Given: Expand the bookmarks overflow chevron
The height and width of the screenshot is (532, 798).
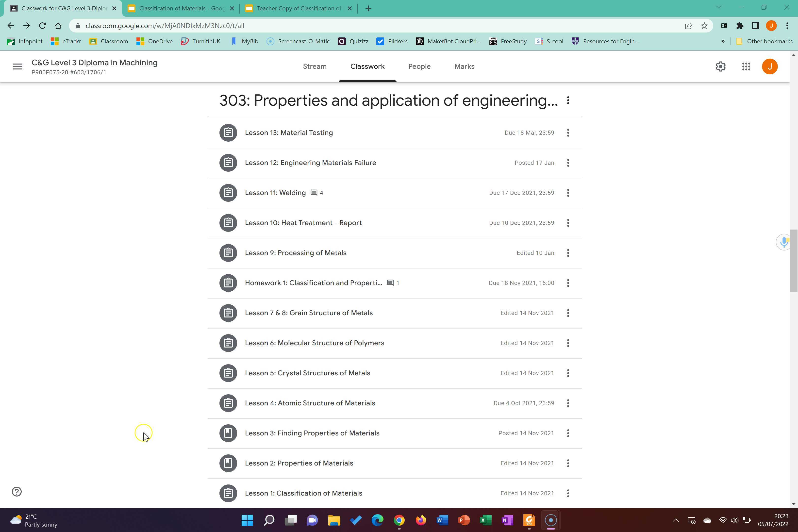Looking at the screenshot, I should pos(723,41).
